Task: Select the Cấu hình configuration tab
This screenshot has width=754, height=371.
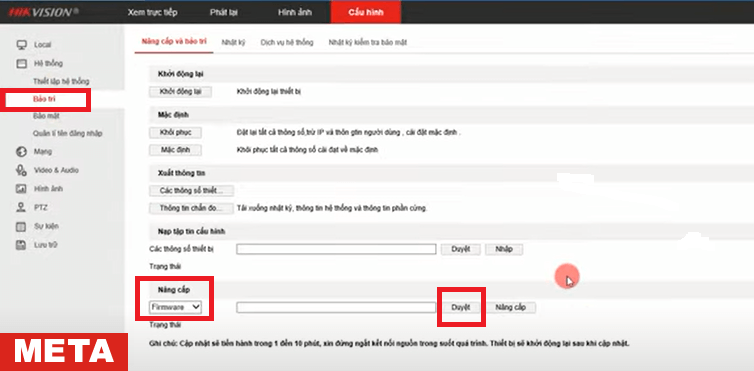Action: pyautogui.click(x=366, y=12)
